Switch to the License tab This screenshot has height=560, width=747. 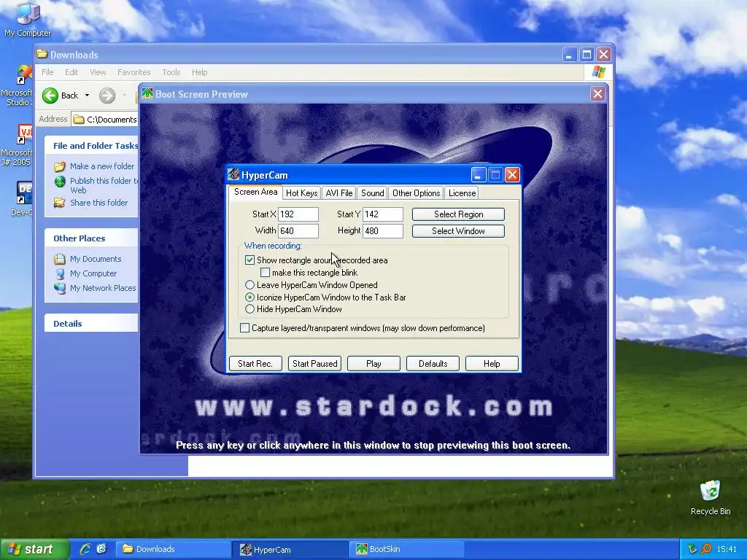tap(462, 192)
